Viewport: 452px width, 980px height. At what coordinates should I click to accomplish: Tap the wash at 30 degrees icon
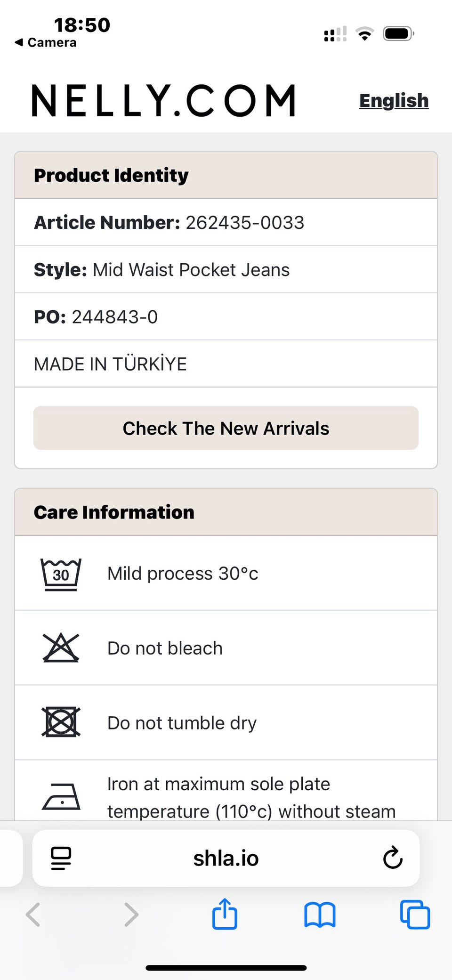pyautogui.click(x=61, y=574)
